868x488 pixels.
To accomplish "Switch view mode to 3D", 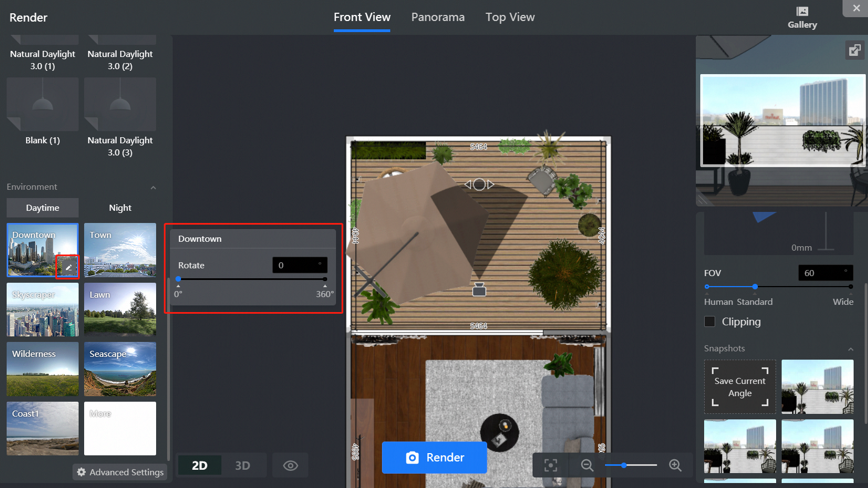I will [242, 465].
